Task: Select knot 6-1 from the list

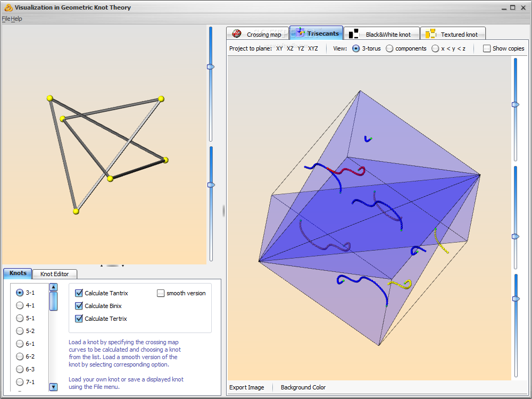Action: [x=20, y=344]
